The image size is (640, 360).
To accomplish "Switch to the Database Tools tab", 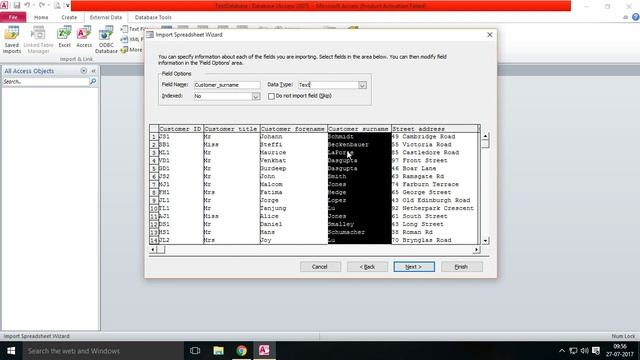I will (x=153, y=18).
